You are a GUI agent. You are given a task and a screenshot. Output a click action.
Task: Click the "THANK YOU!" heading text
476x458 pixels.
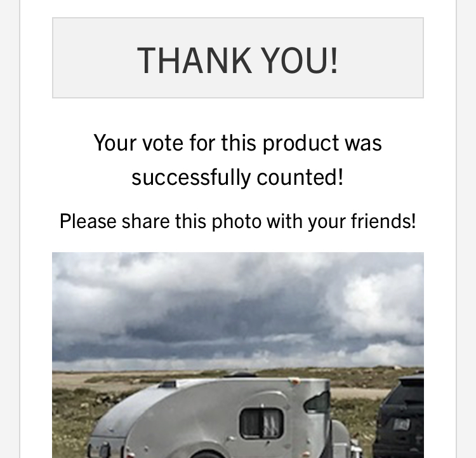click(x=238, y=60)
